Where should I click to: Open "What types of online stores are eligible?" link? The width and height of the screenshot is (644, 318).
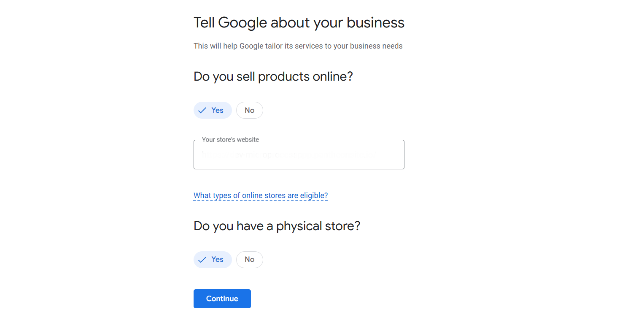point(260,196)
